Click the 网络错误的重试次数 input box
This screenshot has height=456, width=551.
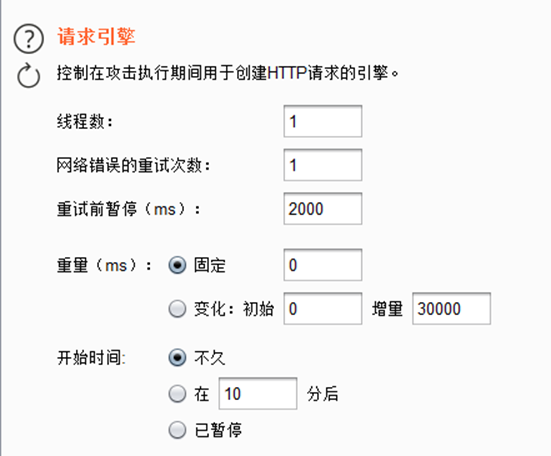point(323,165)
